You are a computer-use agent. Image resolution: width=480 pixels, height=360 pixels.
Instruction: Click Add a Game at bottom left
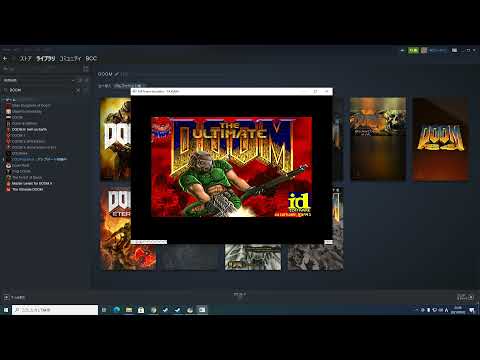15,297
